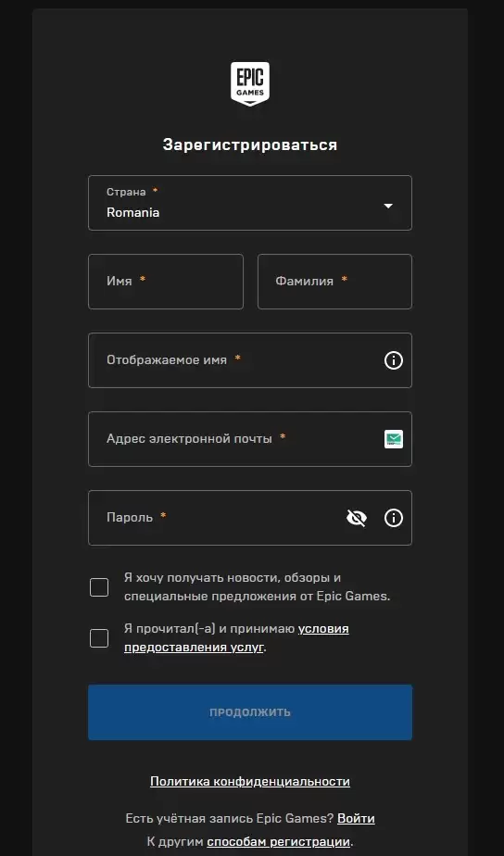Toggle password visibility eye icon
Image resolution: width=504 pixels, height=856 pixels.
[357, 518]
